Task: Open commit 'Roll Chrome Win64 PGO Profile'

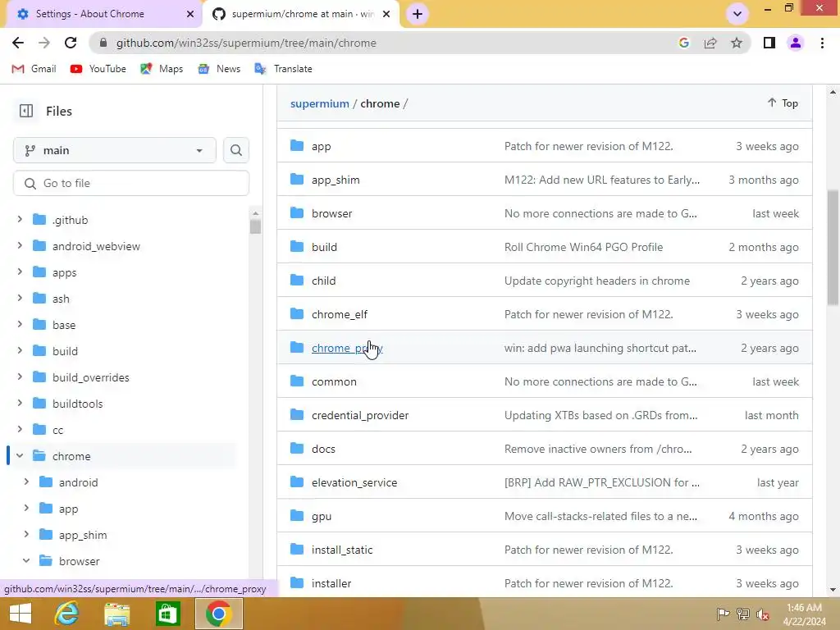Action: 583,247
